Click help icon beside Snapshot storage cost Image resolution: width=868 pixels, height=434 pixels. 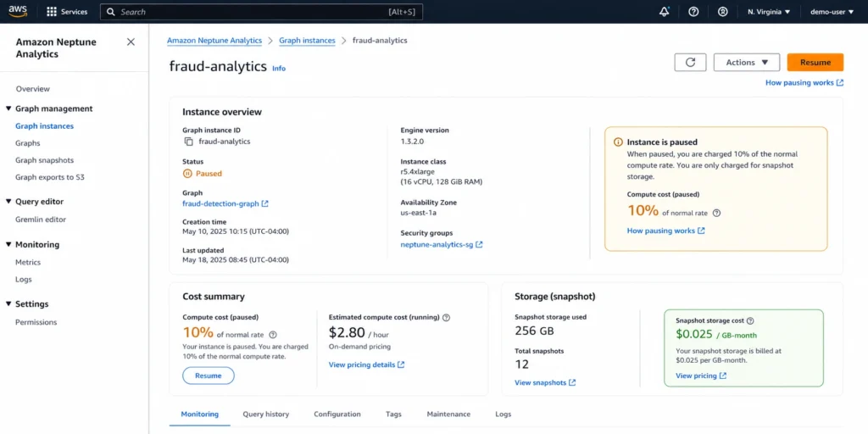750,320
